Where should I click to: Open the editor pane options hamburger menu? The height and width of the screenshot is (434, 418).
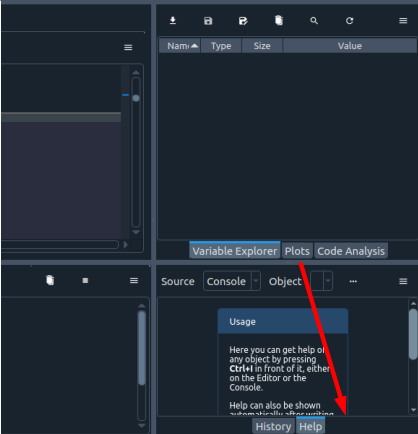tap(128, 47)
